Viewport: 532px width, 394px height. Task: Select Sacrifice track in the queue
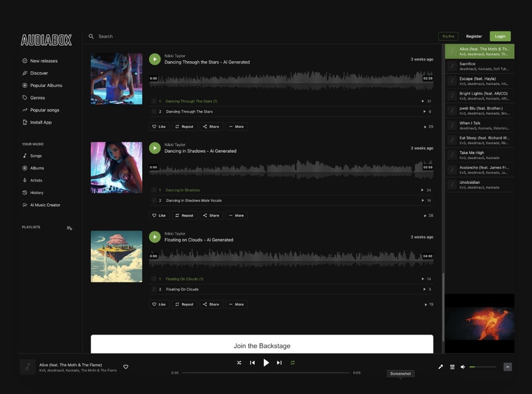(x=479, y=66)
